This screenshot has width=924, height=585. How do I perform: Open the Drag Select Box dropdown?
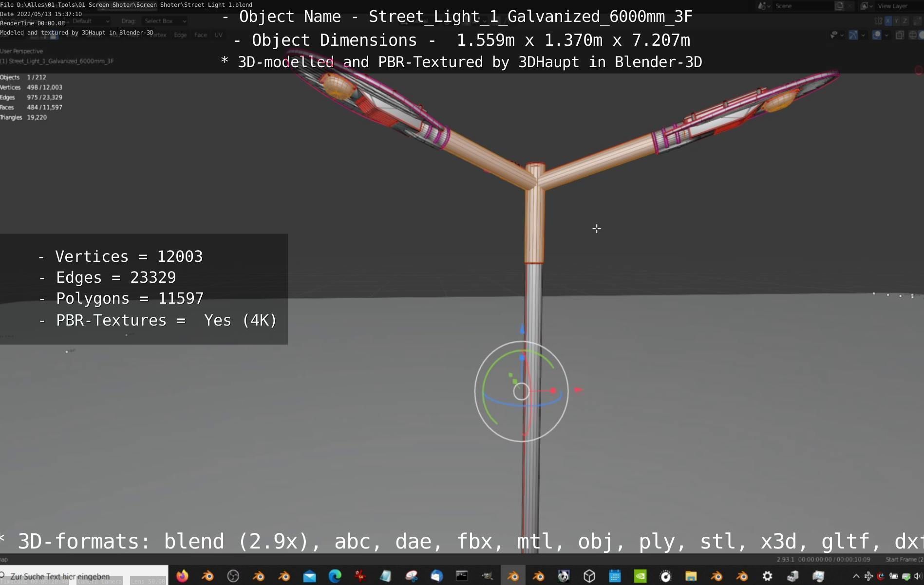coord(165,21)
